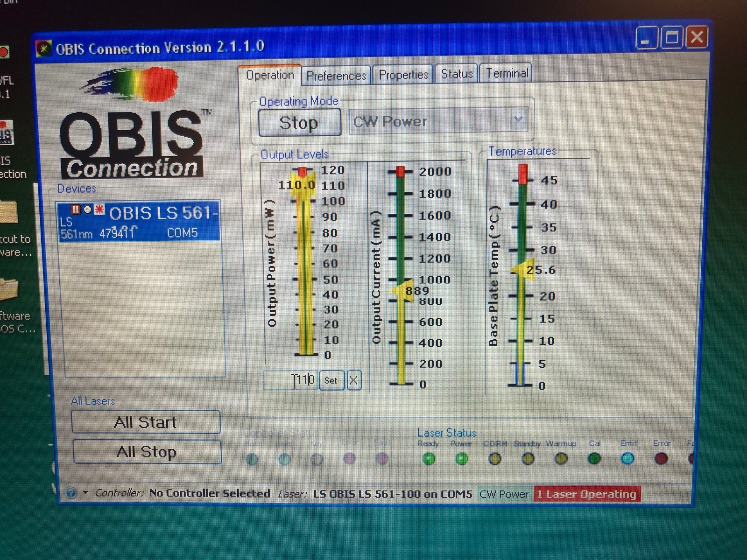
Task: Click the Standby status indicator light
Action: tap(528, 459)
